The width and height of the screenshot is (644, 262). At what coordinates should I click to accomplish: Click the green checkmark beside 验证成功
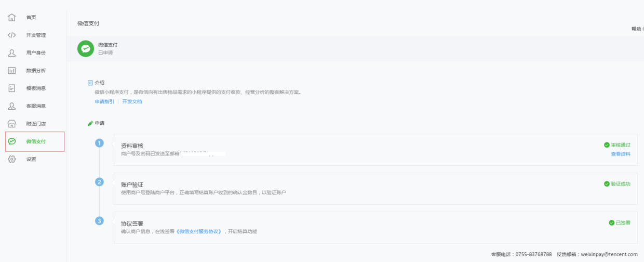tap(607, 184)
